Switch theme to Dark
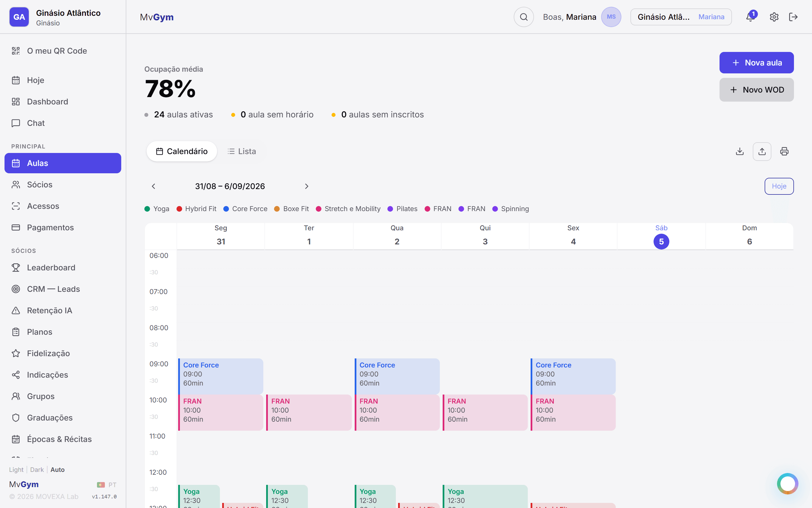Screen dimensions: 812x508 pyautogui.click(x=37, y=470)
